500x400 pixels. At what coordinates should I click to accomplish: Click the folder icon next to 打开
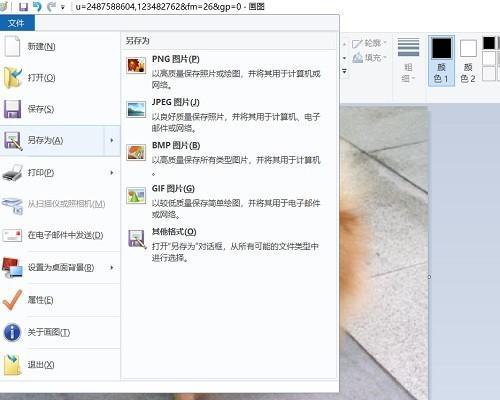[13, 78]
